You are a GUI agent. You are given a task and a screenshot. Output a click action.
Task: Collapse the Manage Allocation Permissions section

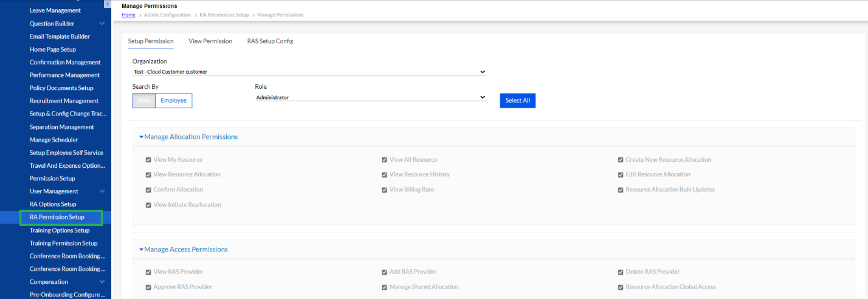(141, 137)
